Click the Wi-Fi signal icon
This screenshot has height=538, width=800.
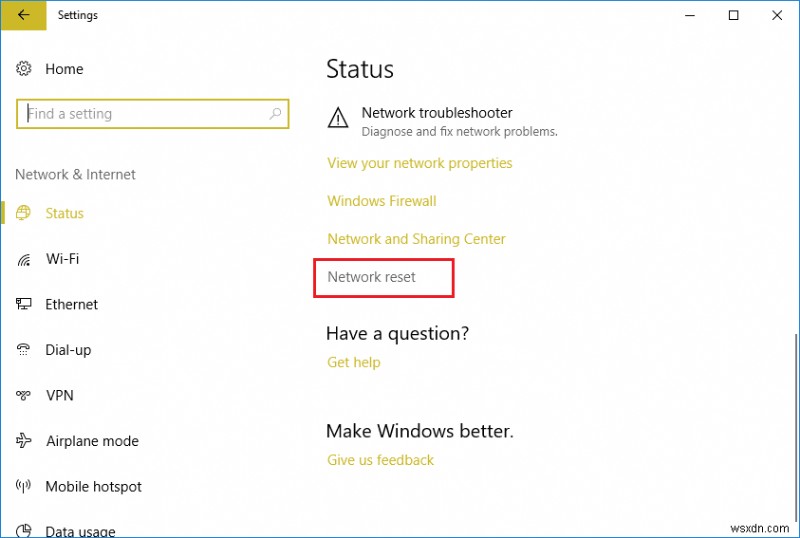point(24,259)
